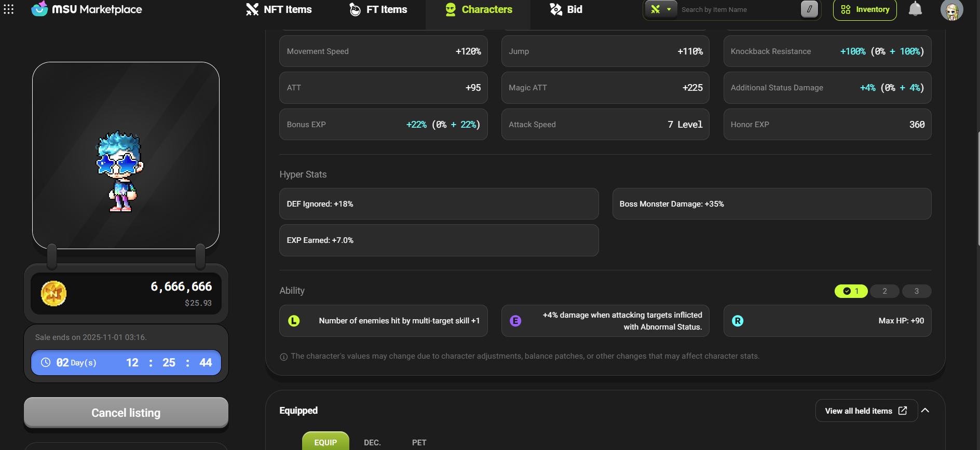Click the clock icon in sale countdown
Image resolution: width=980 pixels, height=450 pixels.
46,362
